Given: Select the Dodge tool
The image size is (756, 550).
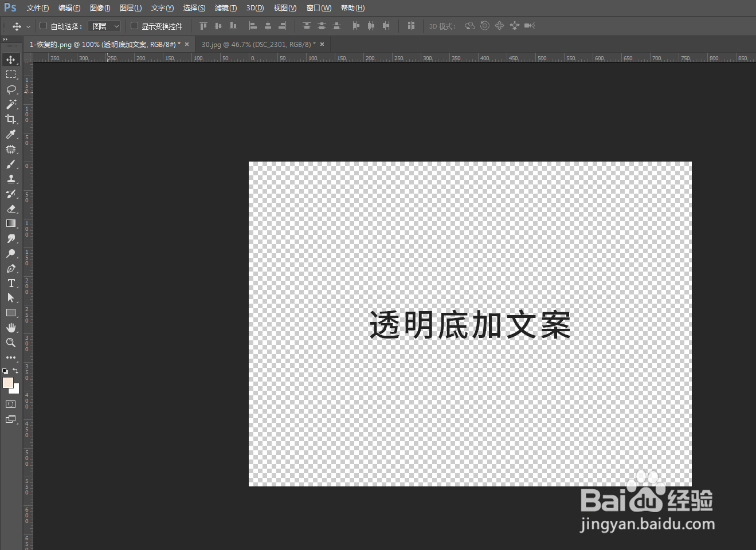Looking at the screenshot, I should coord(11,253).
